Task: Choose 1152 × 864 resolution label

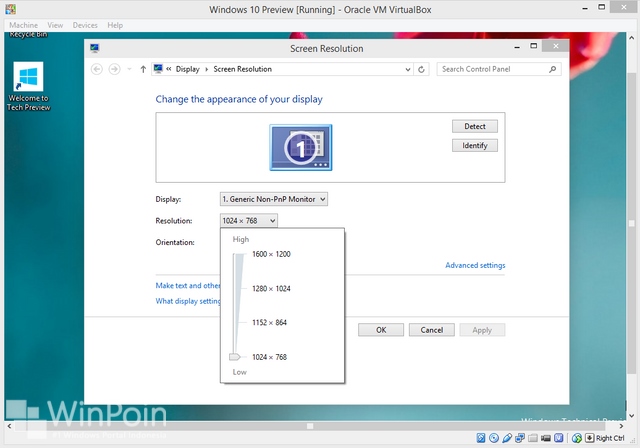Action: pyautogui.click(x=269, y=322)
